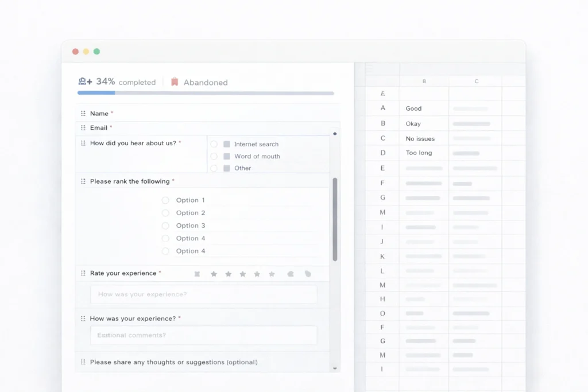Viewport: 588px width, 392px height.
Task: Choose the 'Word of mouth' radio option
Action: point(214,156)
